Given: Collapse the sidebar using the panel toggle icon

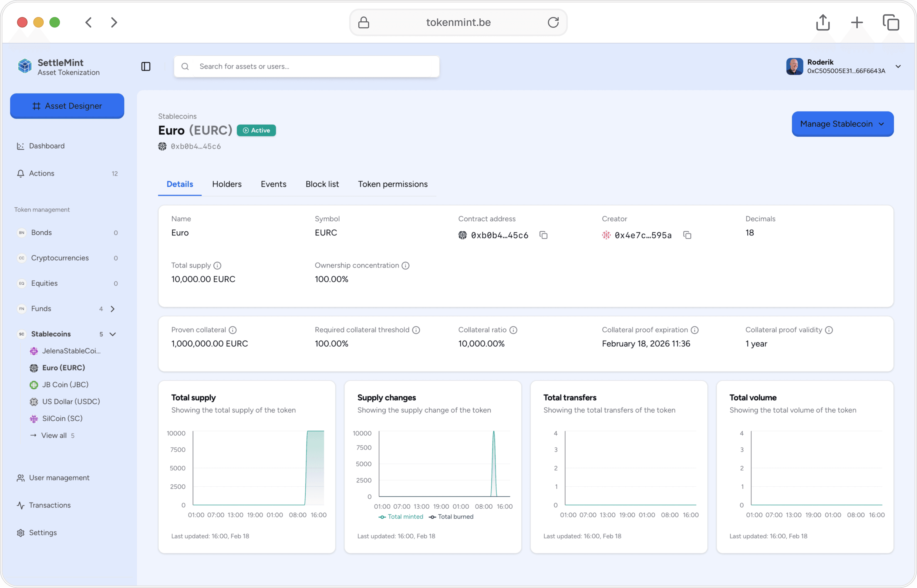Looking at the screenshot, I should pos(146,66).
